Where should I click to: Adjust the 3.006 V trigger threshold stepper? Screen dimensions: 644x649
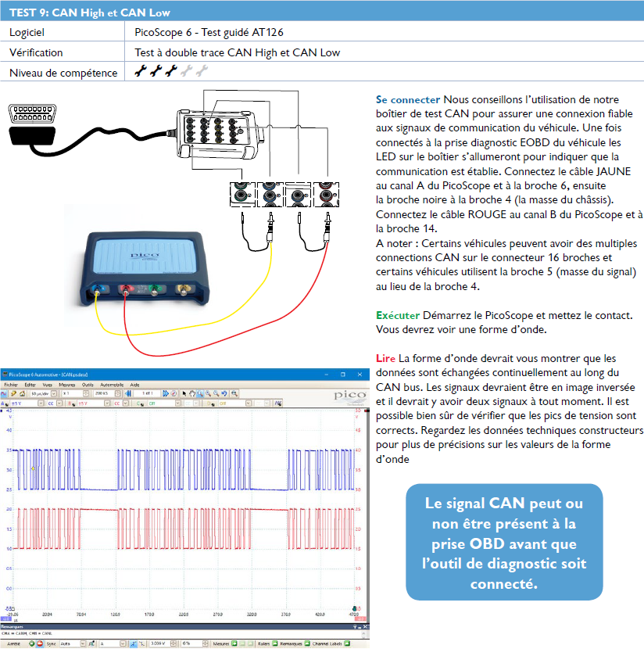pos(174,644)
